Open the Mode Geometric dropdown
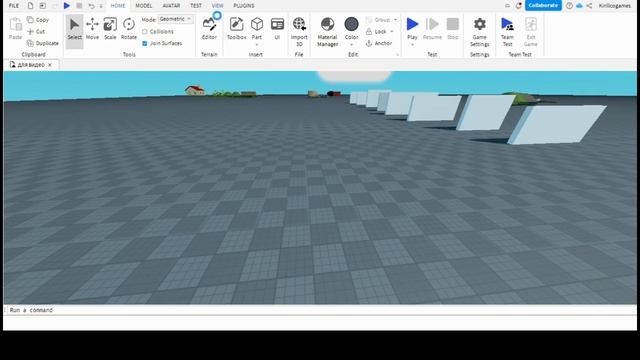Viewport: 640px width, 360px height. [176, 19]
